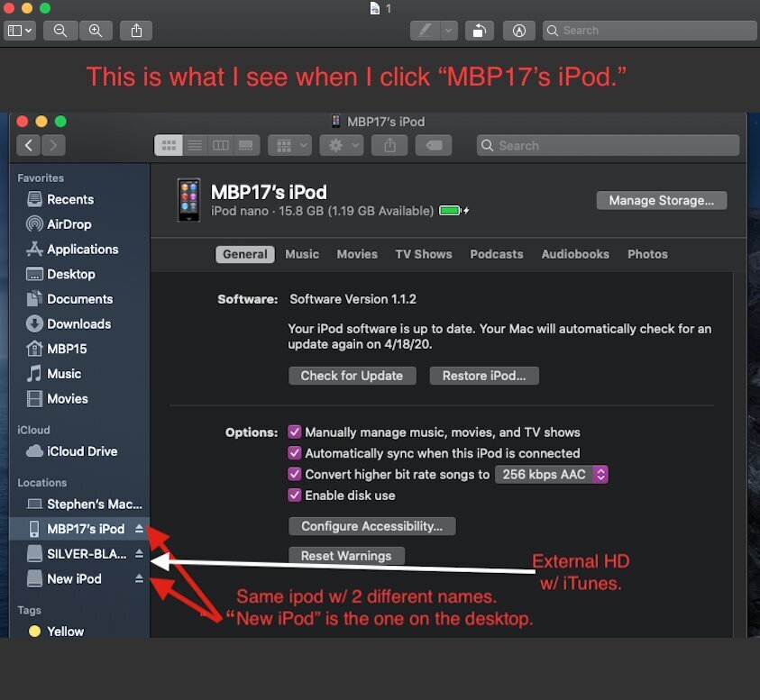Switch to TV Shows tab
The height and width of the screenshot is (700, 760).
[x=423, y=254]
